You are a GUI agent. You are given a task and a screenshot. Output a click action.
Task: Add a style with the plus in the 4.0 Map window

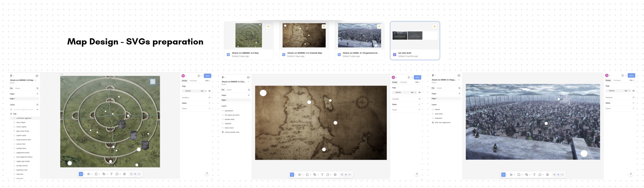pyautogui.click(x=209, y=103)
